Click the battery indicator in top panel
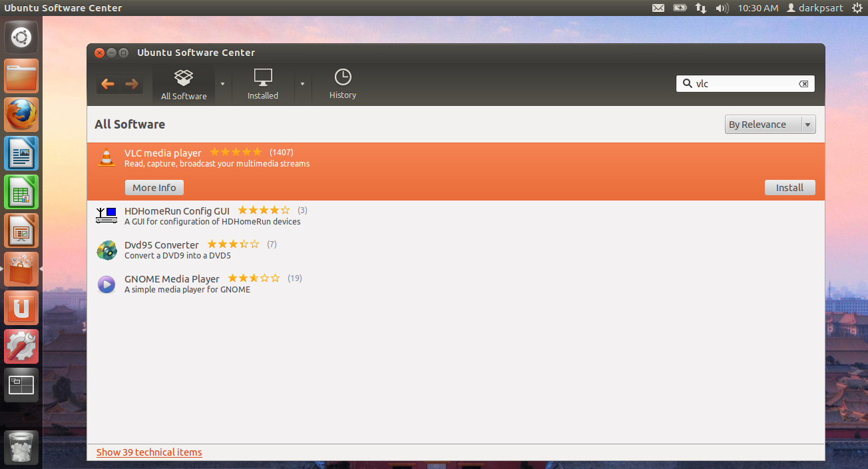This screenshot has width=868, height=469. pos(680,8)
